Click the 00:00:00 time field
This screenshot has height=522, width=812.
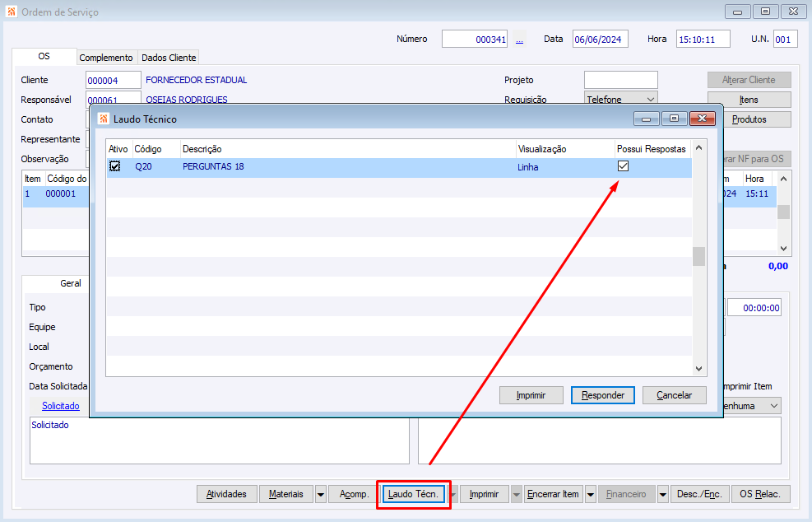click(754, 307)
